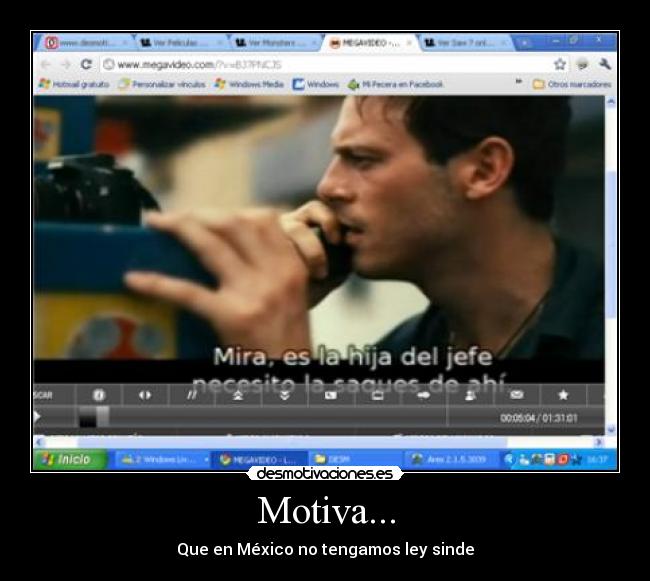Open the Inicio start menu
Image resolution: width=650 pixels, height=581 pixels.
click(69, 459)
